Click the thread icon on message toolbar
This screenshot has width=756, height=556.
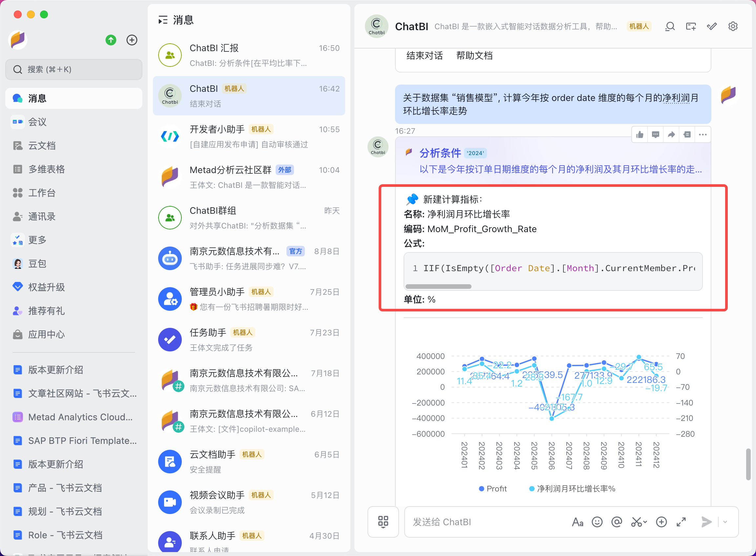point(687,135)
